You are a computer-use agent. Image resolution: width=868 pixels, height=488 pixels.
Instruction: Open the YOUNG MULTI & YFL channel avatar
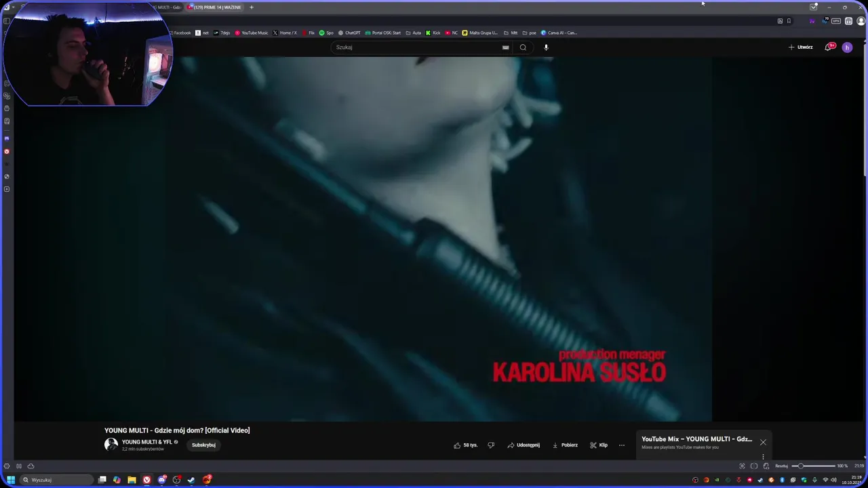[111, 445]
